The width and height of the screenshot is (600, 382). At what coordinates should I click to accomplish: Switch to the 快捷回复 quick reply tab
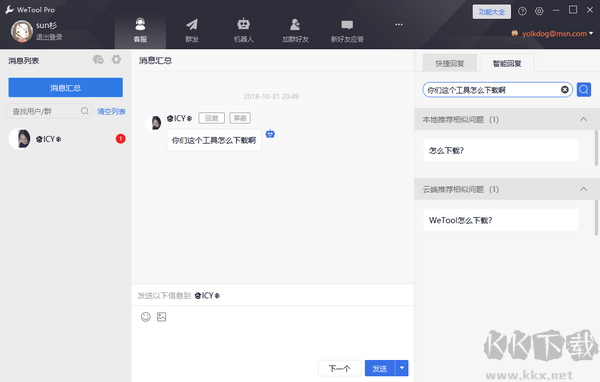[x=450, y=63]
